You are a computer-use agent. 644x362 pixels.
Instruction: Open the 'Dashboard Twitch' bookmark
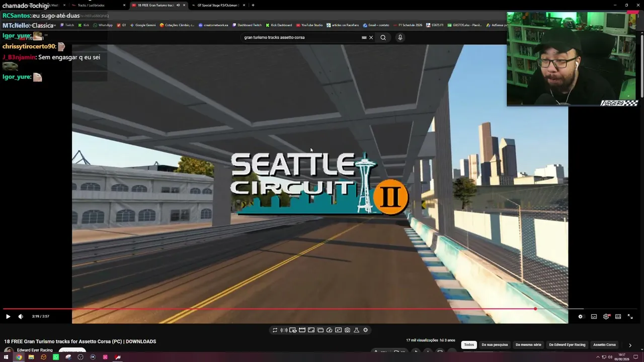tap(247, 25)
